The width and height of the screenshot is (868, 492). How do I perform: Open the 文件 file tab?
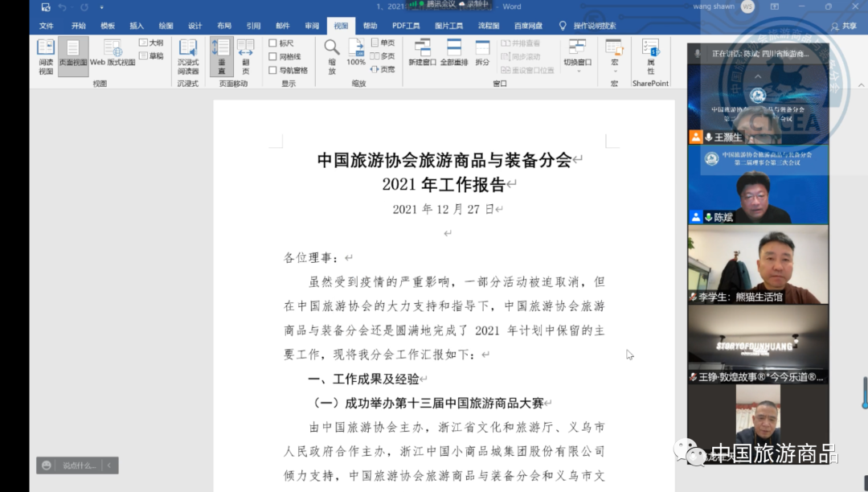click(47, 26)
